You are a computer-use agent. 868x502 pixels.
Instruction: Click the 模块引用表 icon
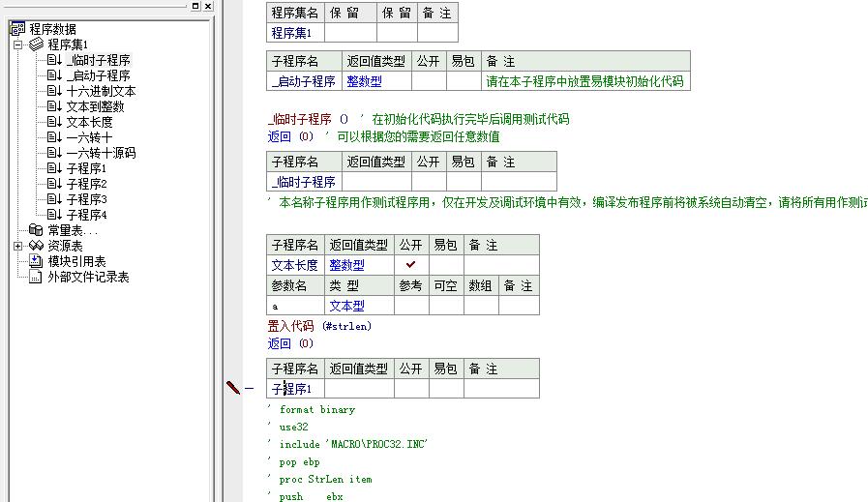(x=36, y=261)
